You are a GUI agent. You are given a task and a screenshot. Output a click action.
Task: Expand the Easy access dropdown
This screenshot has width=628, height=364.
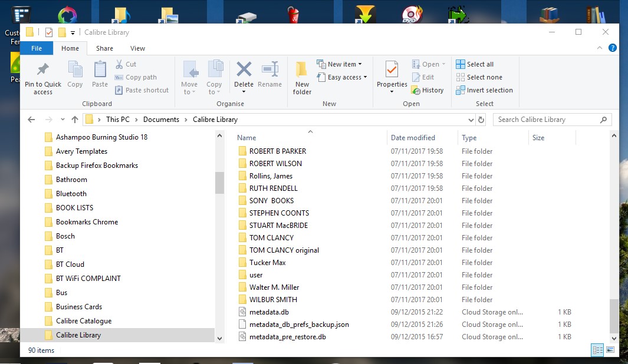344,77
